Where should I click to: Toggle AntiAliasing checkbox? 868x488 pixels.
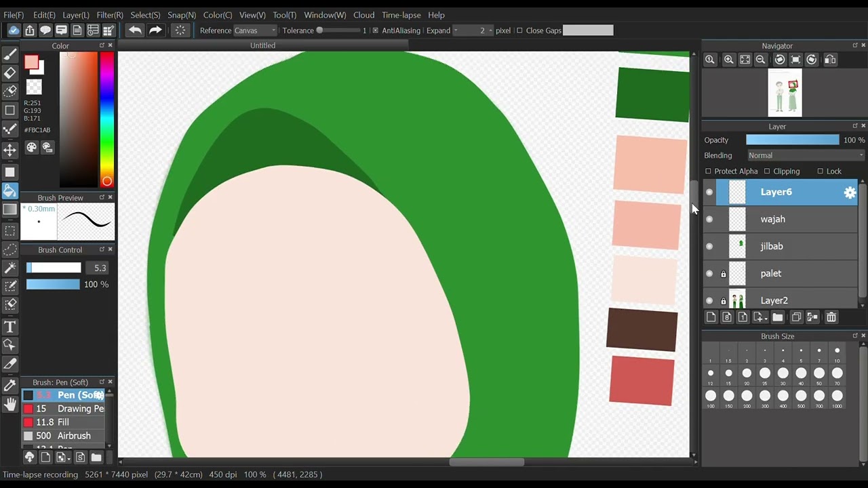(x=375, y=30)
